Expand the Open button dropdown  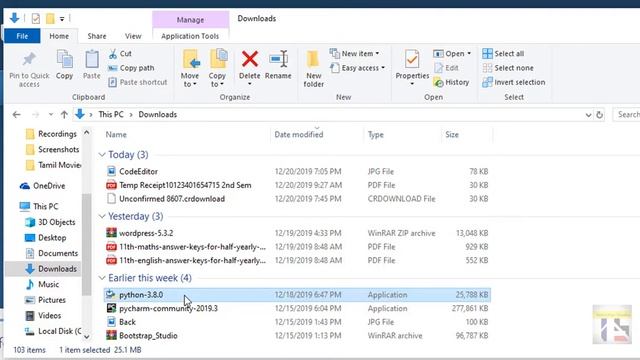(x=469, y=53)
